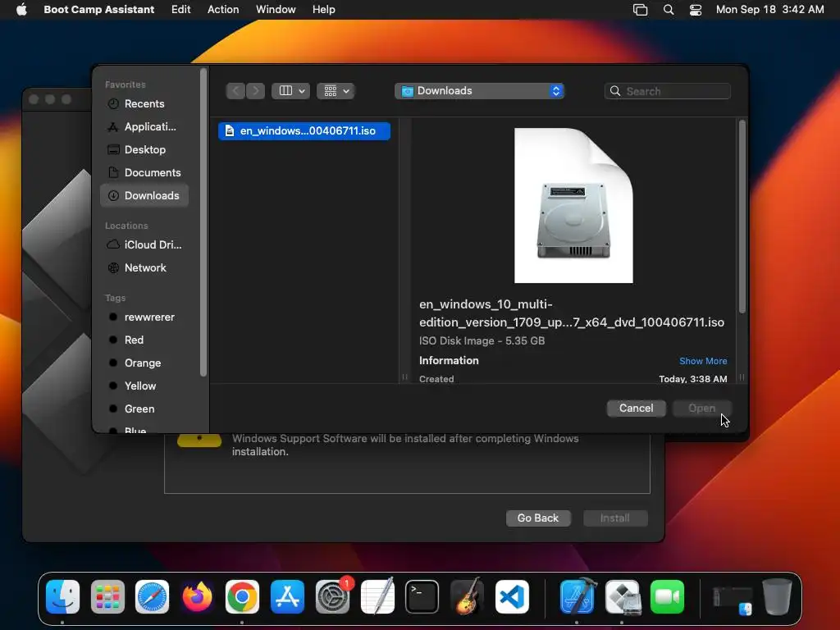Viewport: 840px width, 630px height.
Task: Click Show More in Information section
Action: click(703, 361)
